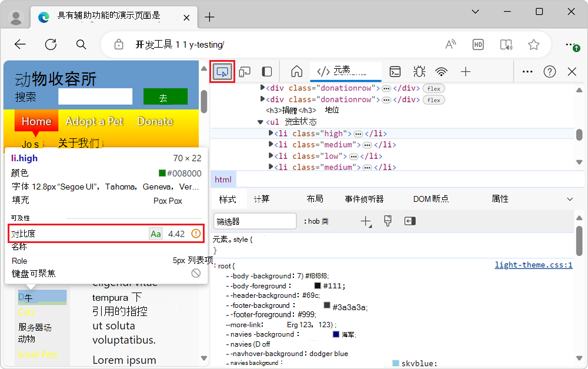The height and width of the screenshot is (369, 588).
Task: Open the tab actions dropdown chevron
Action: (475, 12)
